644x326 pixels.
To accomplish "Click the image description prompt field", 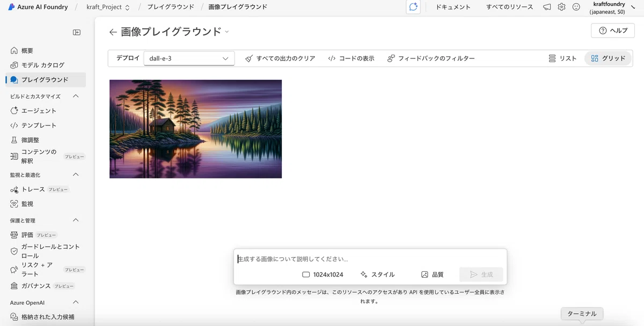I will pyautogui.click(x=370, y=259).
